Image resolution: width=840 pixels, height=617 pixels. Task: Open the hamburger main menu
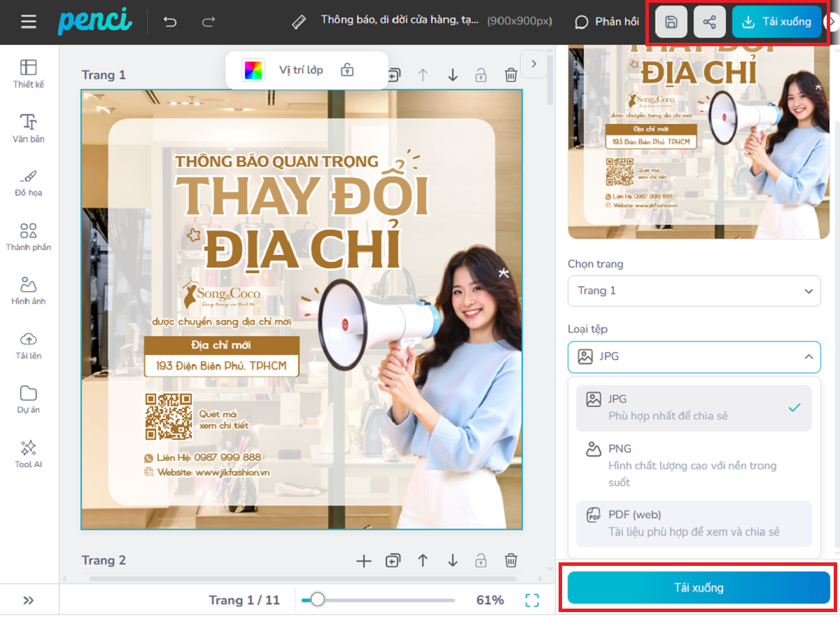(x=29, y=22)
